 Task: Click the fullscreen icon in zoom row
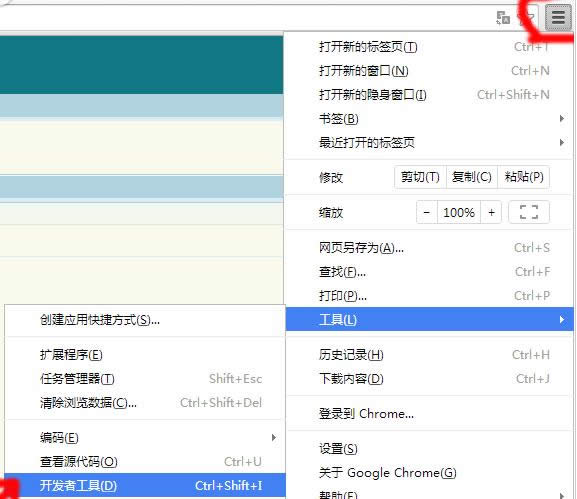pyautogui.click(x=529, y=212)
